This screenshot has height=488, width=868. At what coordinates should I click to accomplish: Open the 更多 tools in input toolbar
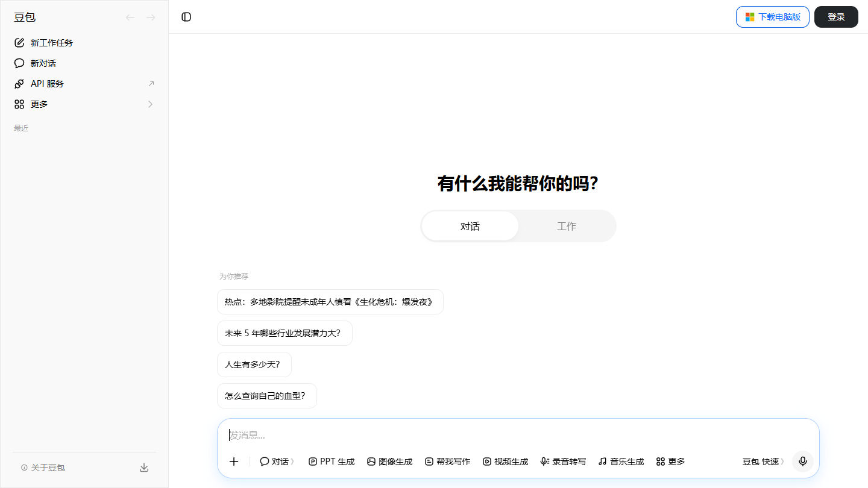(671, 461)
